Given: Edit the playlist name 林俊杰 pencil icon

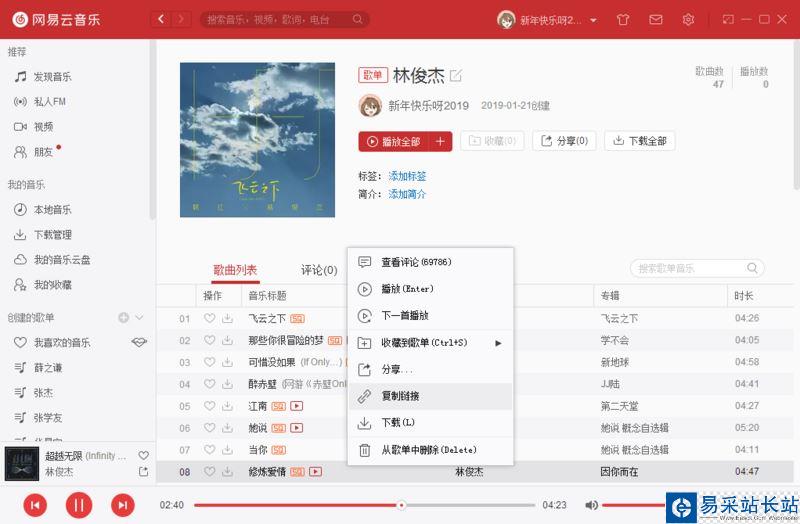Looking at the screenshot, I should (456, 76).
